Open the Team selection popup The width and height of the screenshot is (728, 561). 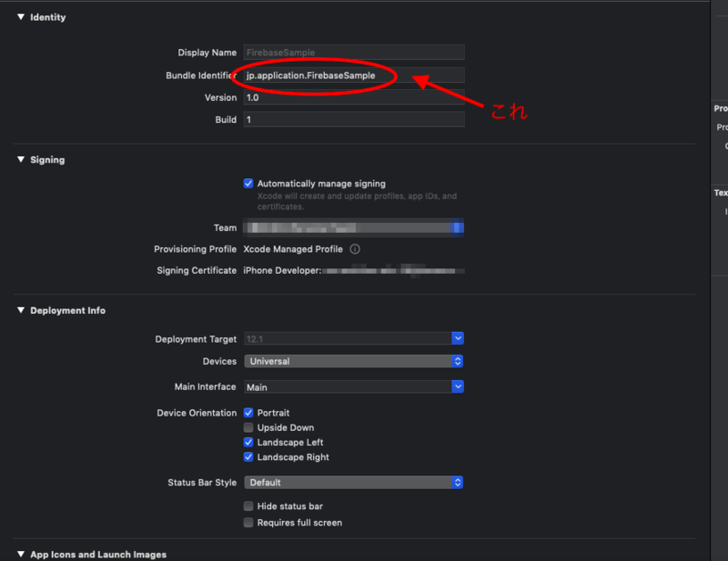point(354,227)
